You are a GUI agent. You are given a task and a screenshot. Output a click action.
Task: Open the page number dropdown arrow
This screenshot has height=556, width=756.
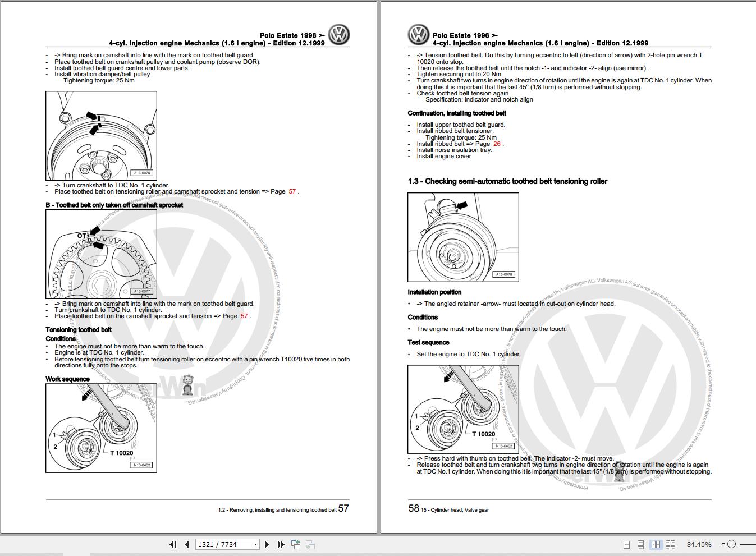(255, 544)
